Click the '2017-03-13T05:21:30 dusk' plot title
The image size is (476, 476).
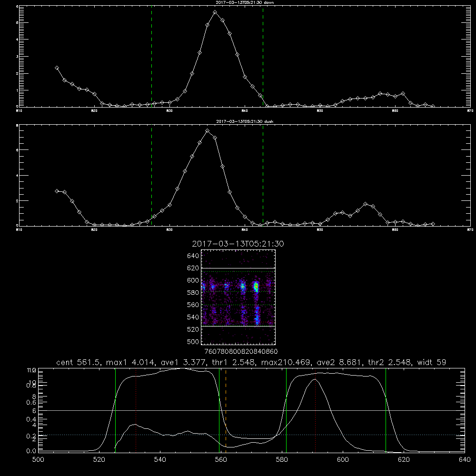245,121
